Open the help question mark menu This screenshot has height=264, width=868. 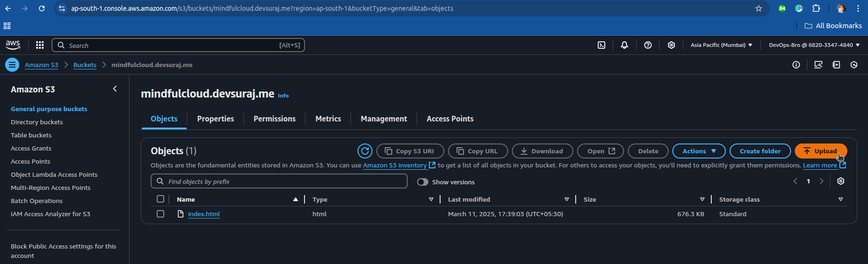(648, 45)
